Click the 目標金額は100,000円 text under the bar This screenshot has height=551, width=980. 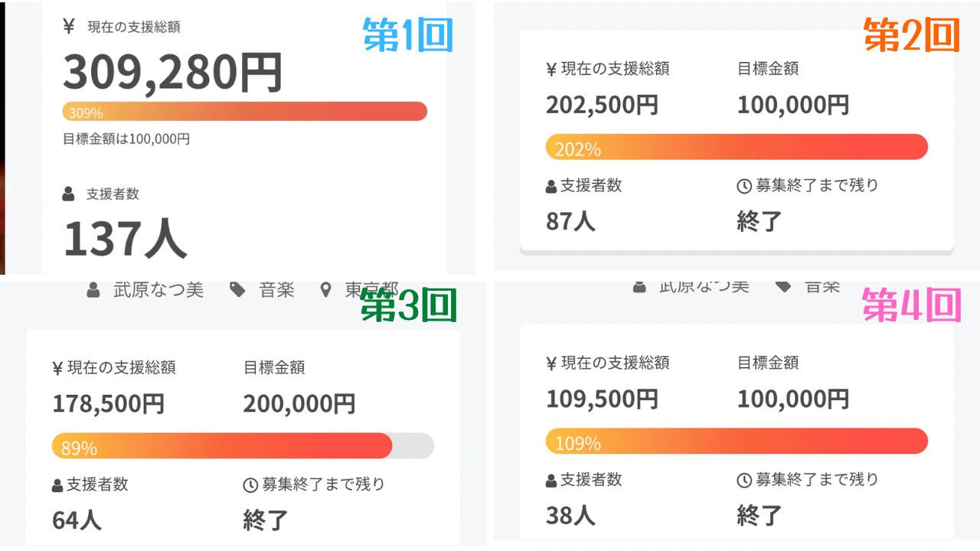tap(126, 139)
